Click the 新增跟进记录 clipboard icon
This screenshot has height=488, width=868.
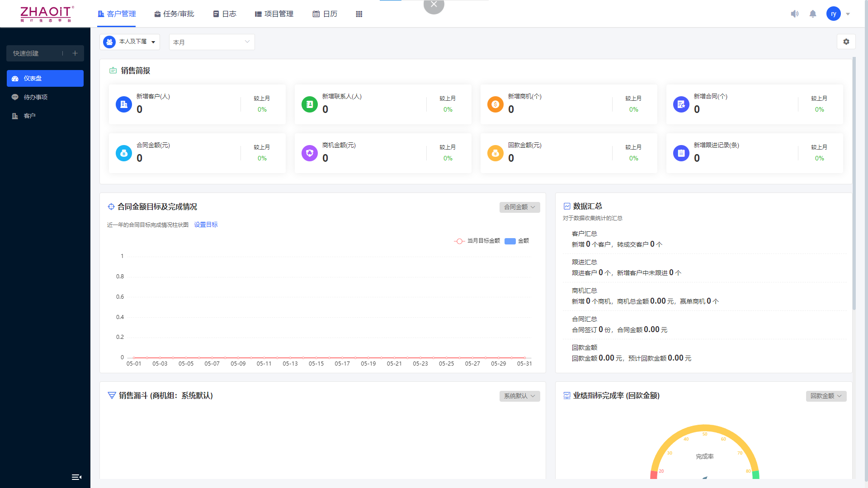click(x=681, y=153)
